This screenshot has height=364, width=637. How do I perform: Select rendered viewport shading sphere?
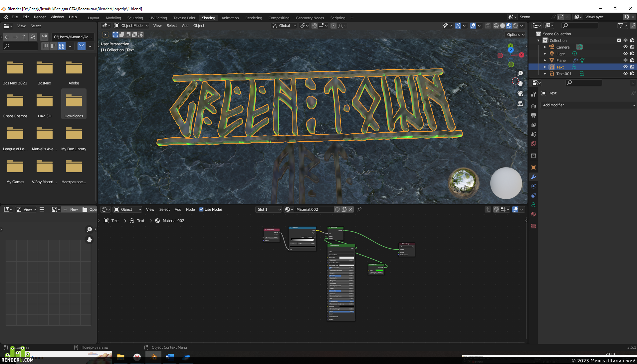coord(515,26)
